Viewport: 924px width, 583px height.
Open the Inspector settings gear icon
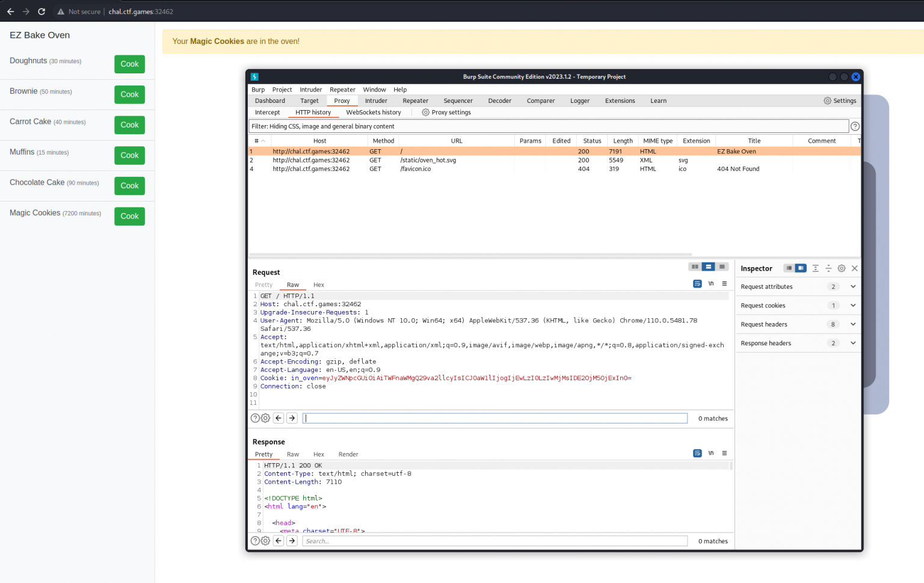pyautogui.click(x=842, y=268)
